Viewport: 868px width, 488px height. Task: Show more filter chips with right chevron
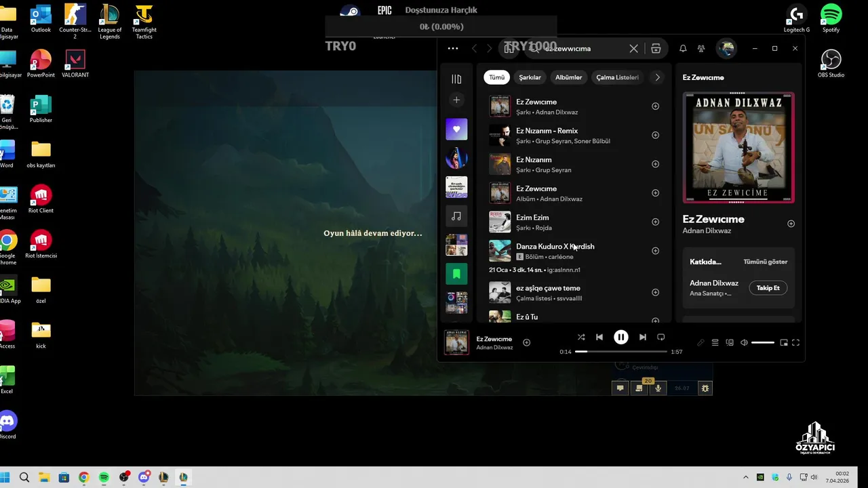(x=657, y=77)
